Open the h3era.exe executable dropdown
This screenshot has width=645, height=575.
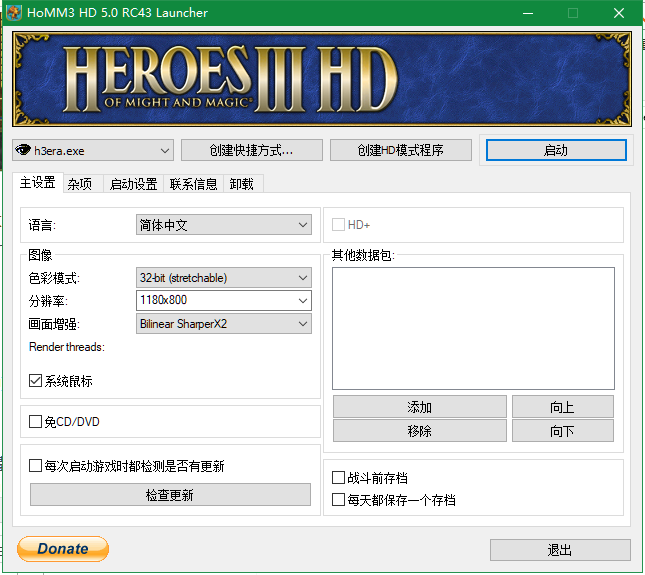point(93,150)
